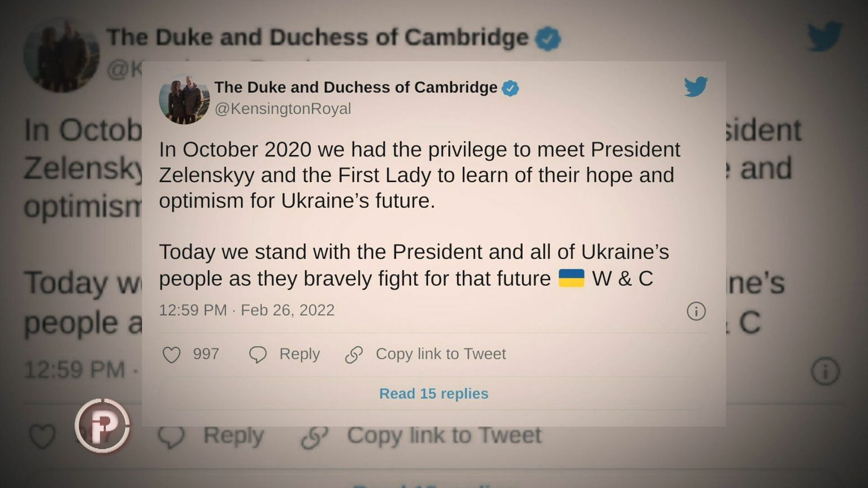Click the large blurred verified badge in the background
This screenshot has width=868, height=488.
point(548,38)
